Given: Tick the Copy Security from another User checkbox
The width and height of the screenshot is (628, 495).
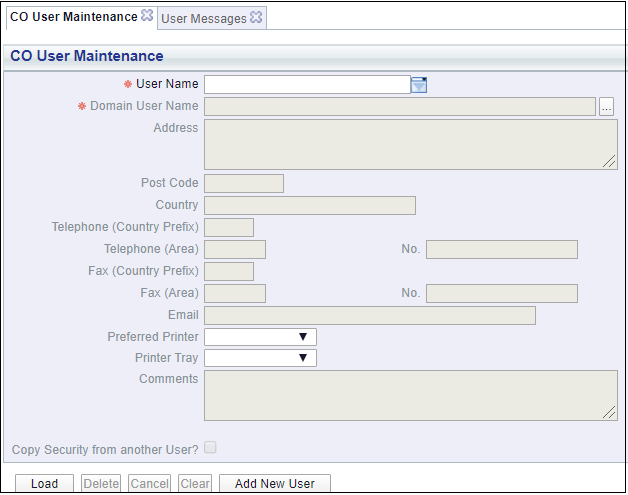Looking at the screenshot, I should (210, 447).
